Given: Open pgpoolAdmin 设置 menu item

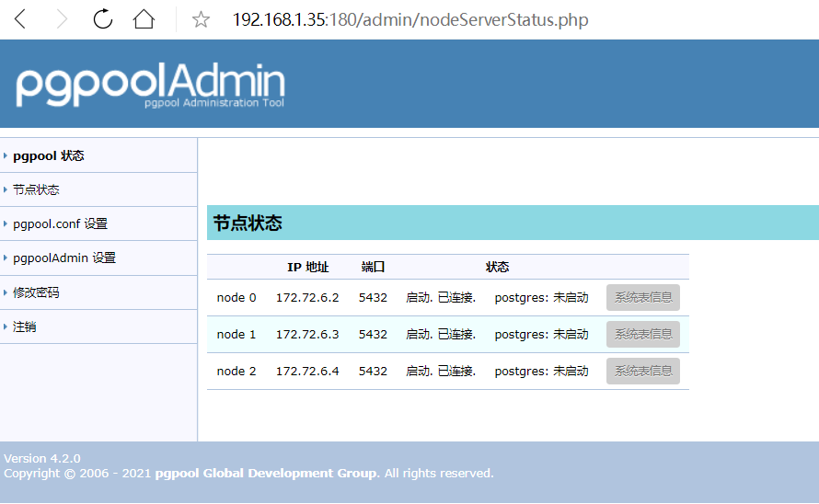Looking at the screenshot, I should 64,258.
